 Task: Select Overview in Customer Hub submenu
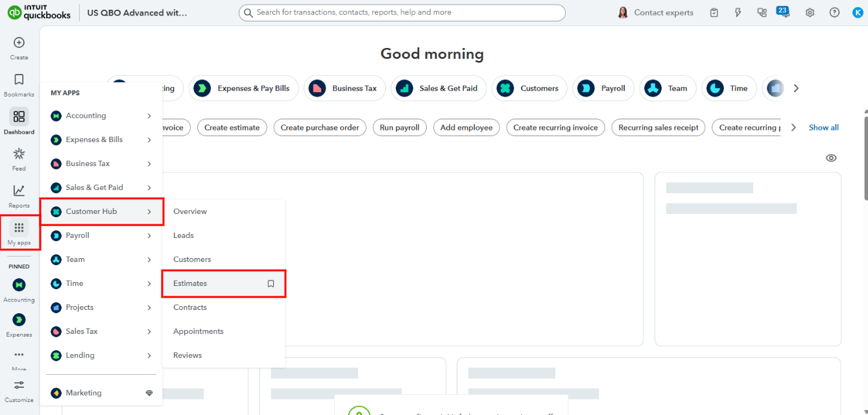click(x=223, y=211)
